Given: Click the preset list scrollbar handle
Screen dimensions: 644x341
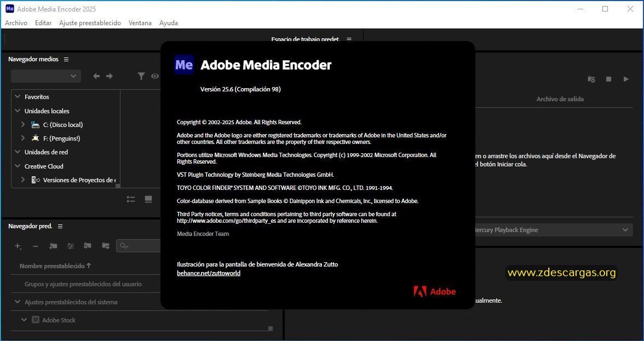Looking at the screenshot, I should point(271,328).
